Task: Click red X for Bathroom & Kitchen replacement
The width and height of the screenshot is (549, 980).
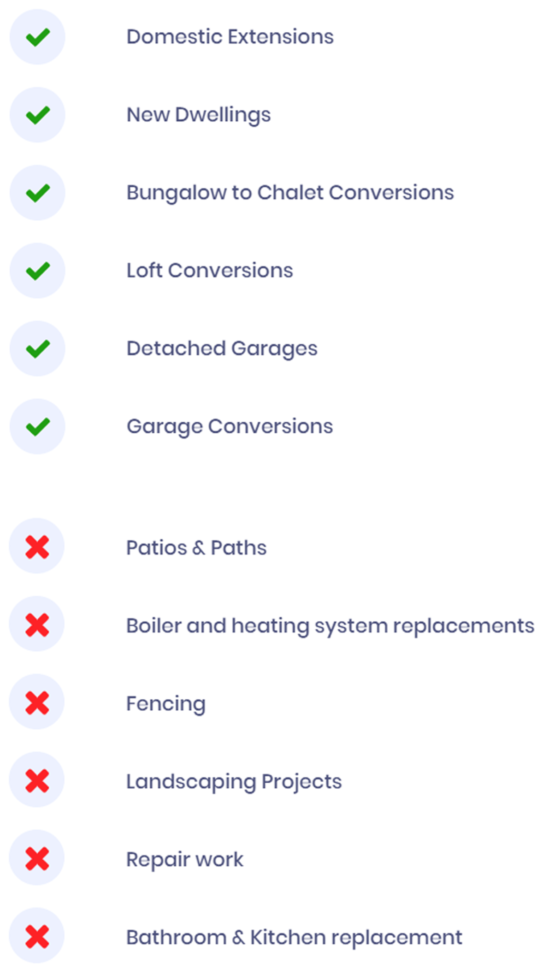Action: pos(37,936)
